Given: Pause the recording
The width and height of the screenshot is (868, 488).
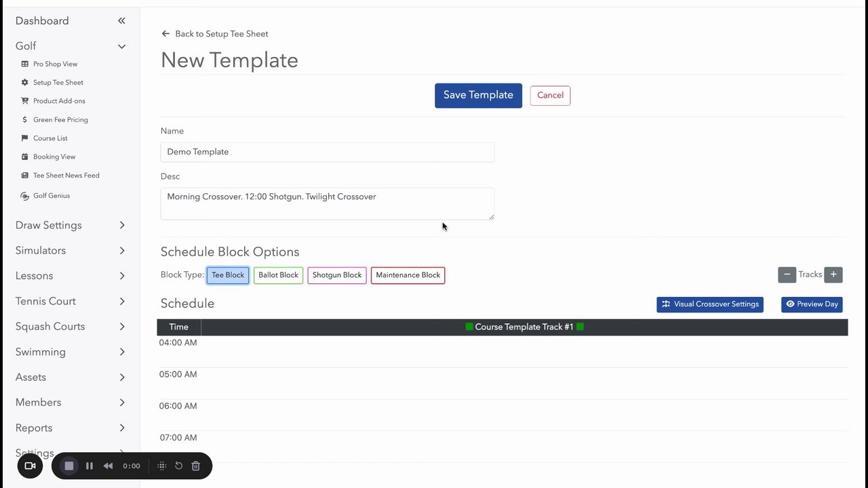Looking at the screenshot, I should click(x=89, y=466).
